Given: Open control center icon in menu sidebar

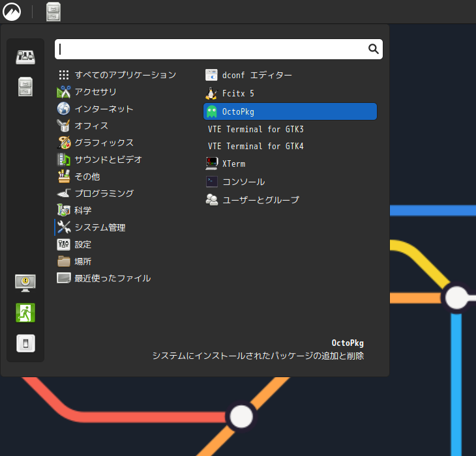Looking at the screenshot, I should (x=25, y=57).
